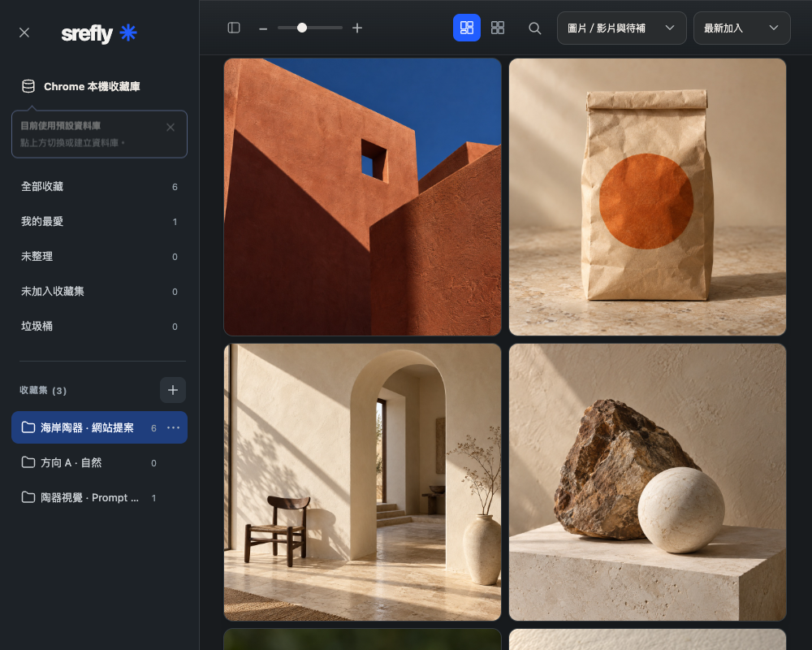Screen dimensions: 812x650
Task: Decrease thumbnail size with minus button
Action: coord(263,28)
